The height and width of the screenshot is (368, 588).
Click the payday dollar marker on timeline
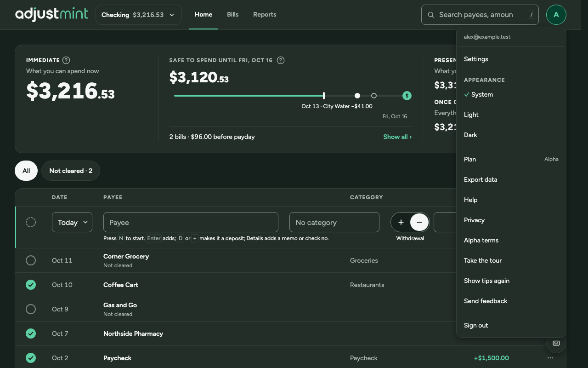(x=407, y=96)
